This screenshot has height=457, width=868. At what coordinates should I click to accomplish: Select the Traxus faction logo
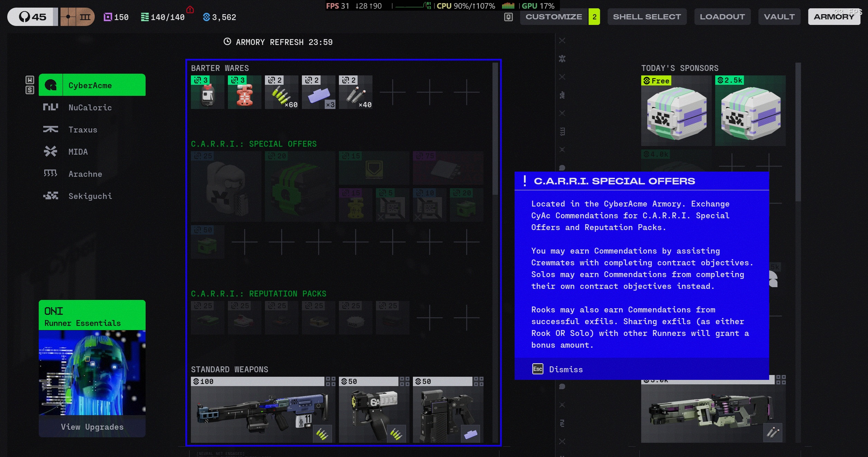tap(50, 130)
